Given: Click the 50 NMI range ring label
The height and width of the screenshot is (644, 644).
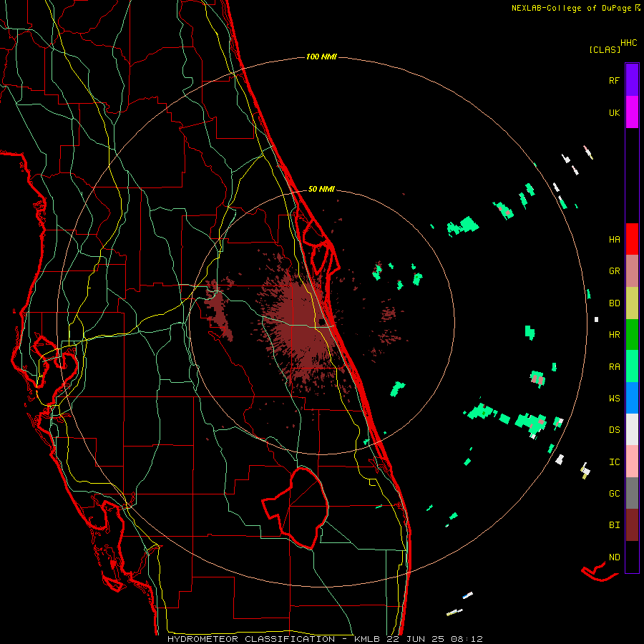Looking at the screenshot, I should [321, 189].
